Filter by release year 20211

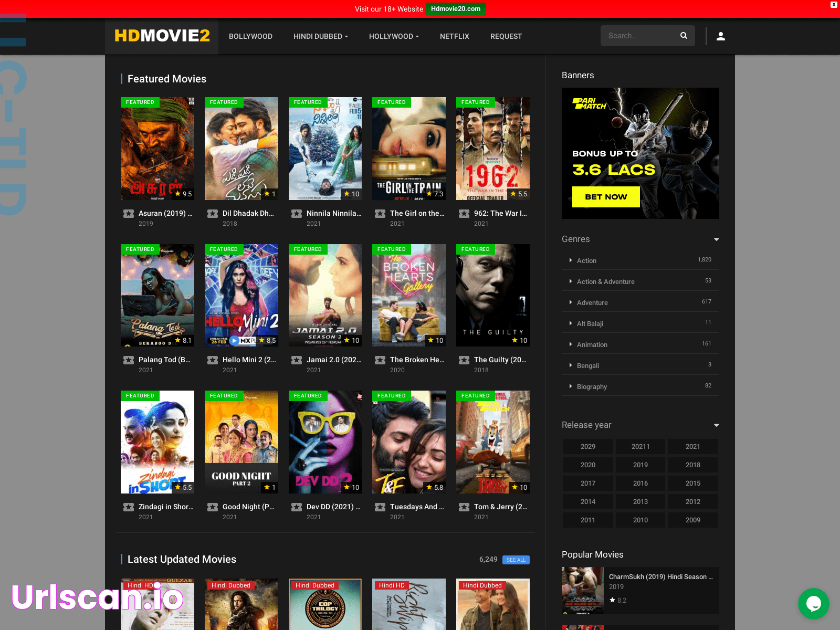[640, 446]
